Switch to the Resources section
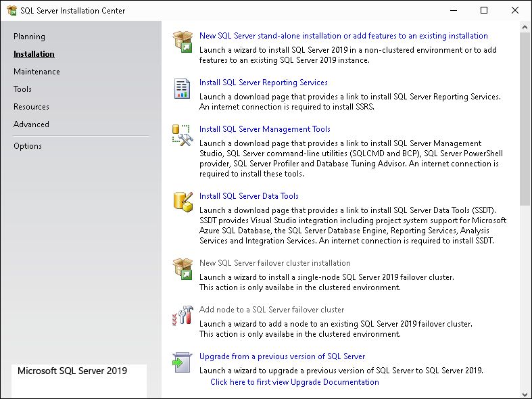Viewport: 532px width, 399px height. pos(31,107)
